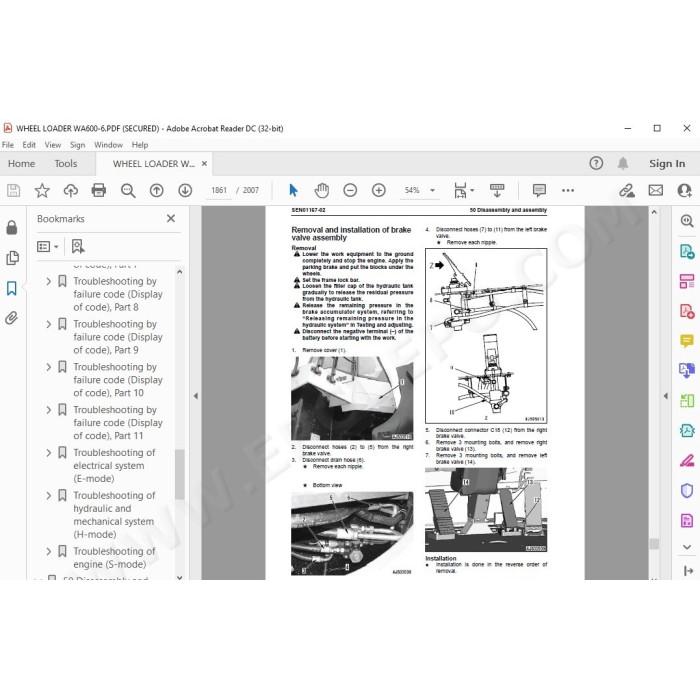The height and width of the screenshot is (700, 700).
Task: Open more tools ellipsis
Action: 568,191
